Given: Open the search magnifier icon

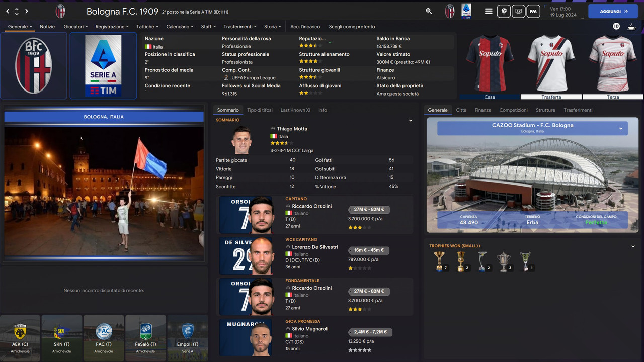Looking at the screenshot, I should (x=429, y=11).
